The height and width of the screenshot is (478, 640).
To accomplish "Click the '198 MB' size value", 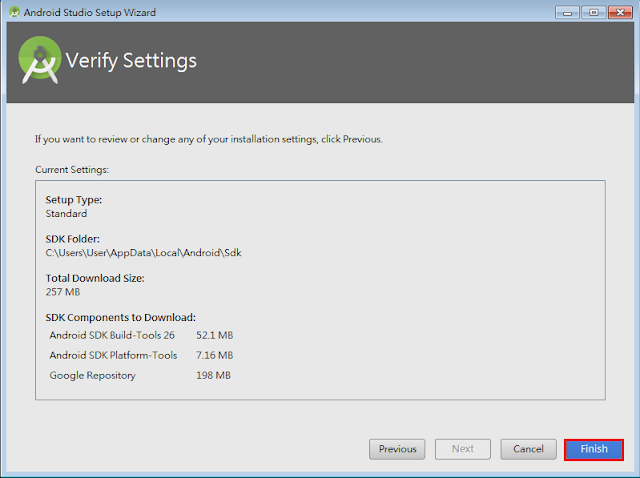I will click(213, 376).
